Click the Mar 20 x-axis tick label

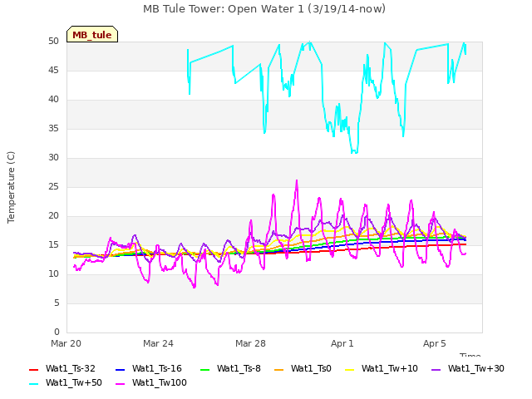coord(66,343)
